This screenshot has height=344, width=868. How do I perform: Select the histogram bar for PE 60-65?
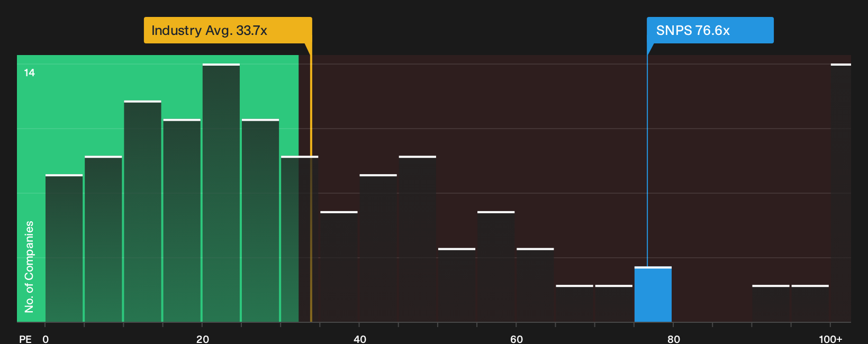point(535,285)
